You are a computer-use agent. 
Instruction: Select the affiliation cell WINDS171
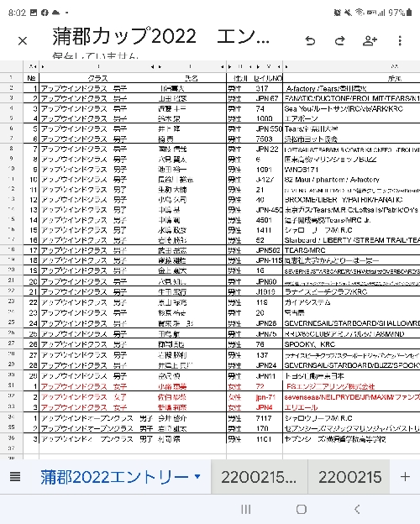pos(351,170)
